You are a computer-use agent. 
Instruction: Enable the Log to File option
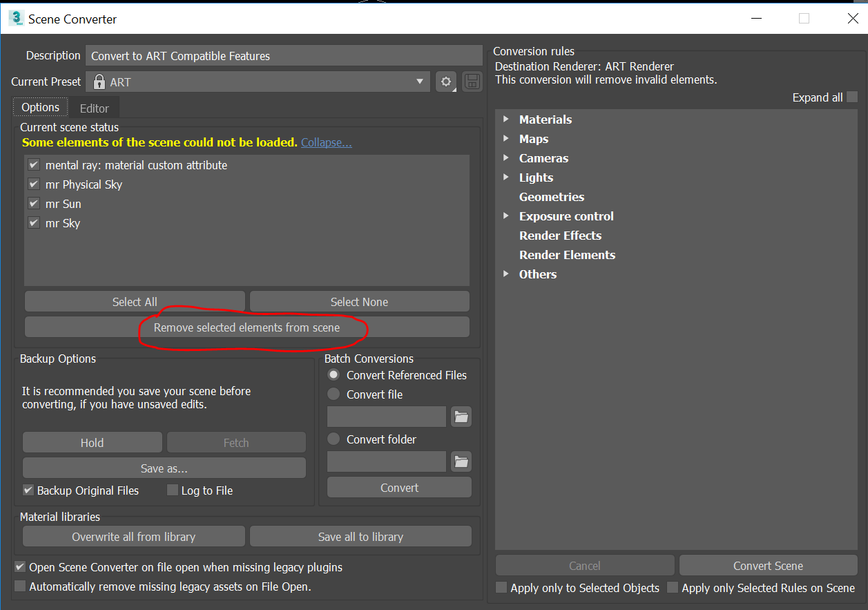coord(172,490)
